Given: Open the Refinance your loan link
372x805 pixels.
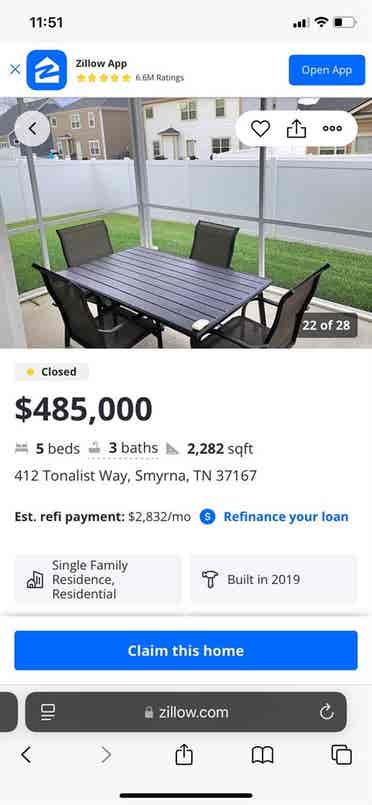Looking at the screenshot, I should coord(286,516).
